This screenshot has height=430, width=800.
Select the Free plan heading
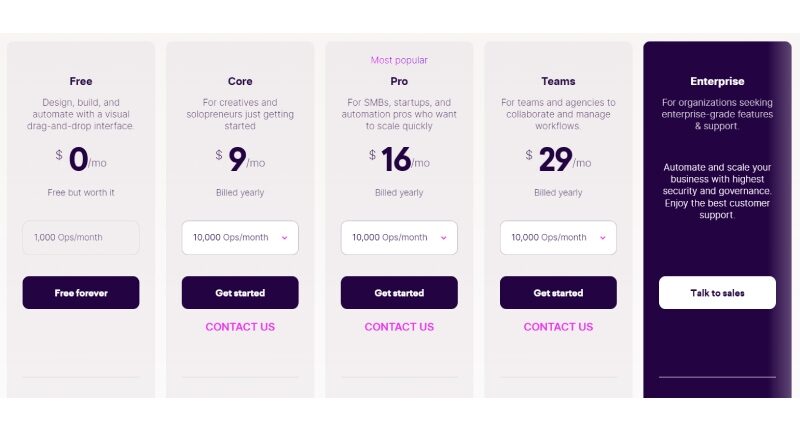tap(81, 81)
